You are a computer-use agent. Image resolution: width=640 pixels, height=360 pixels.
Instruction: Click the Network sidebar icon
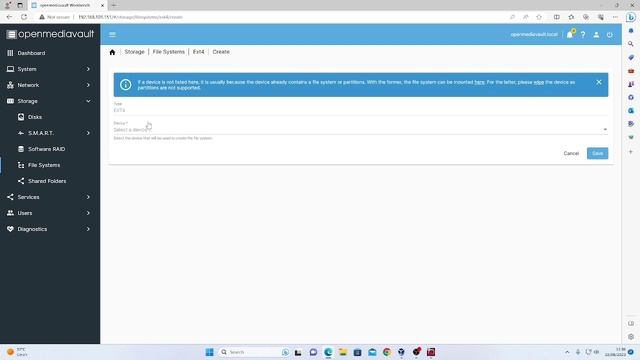(10, 85)
